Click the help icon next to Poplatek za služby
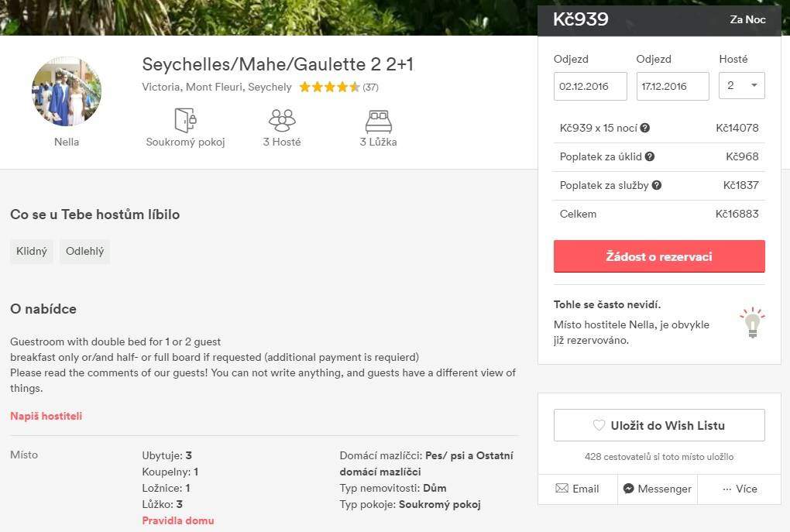Screen dimensions: 790x532 pos(657,185)
